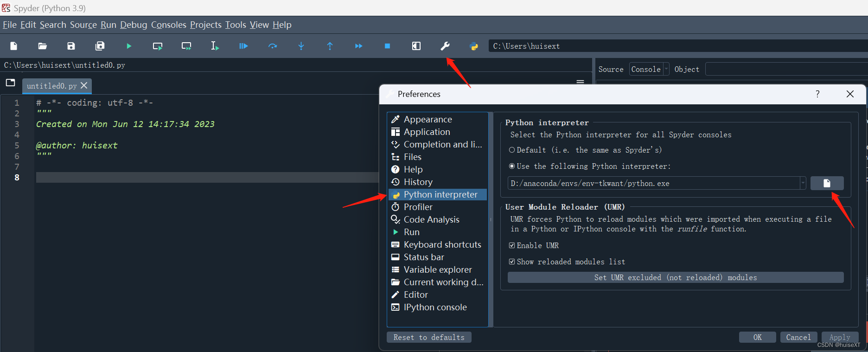Click the Debug file toolbar icon
This screenshot has height=352, width=868.
click(x=243, y=46)
